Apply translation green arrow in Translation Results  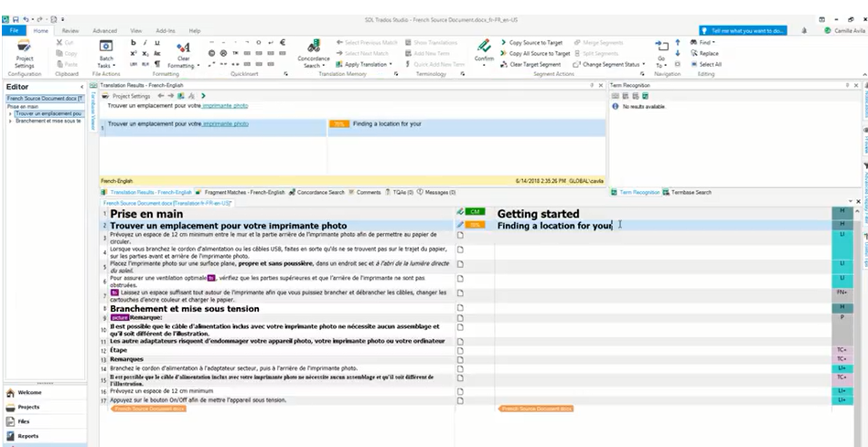pyautogui.click(x=204, y=96)
